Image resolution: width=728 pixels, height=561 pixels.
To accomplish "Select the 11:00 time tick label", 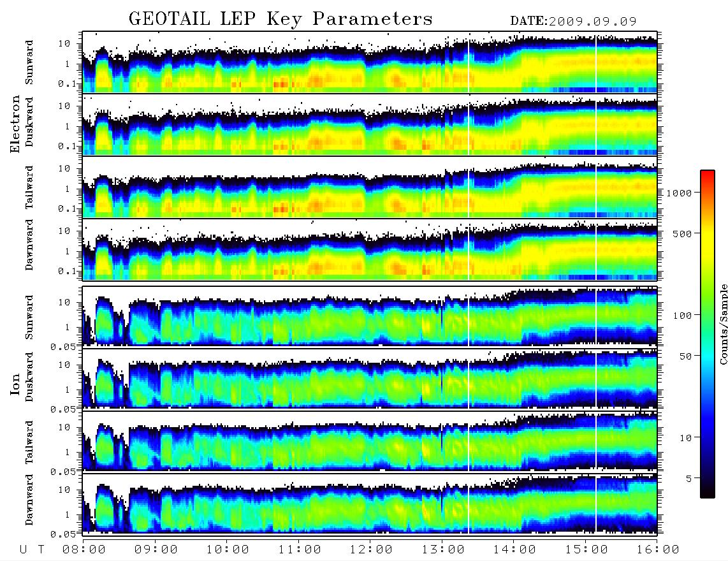I will (300, 550).
